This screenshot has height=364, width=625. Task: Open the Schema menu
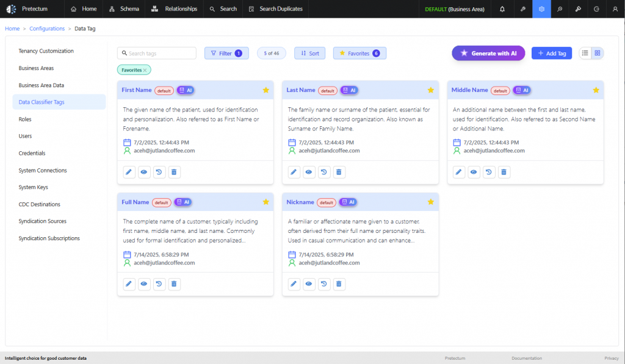[x=124, y=9]
